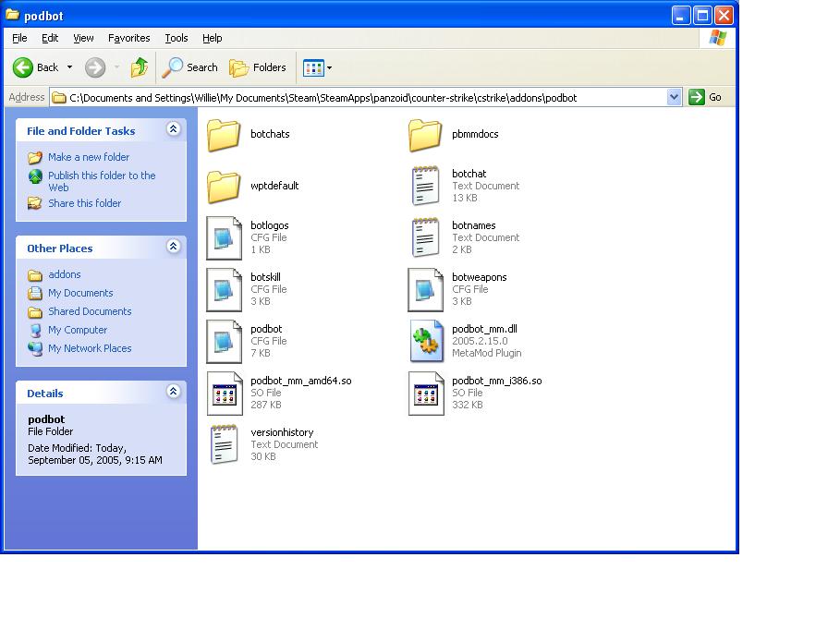Screen dimensions: 840x630
Task: Open the Forward history dropdown arrow
Action: pyautogui.click(x=116, y=67)
